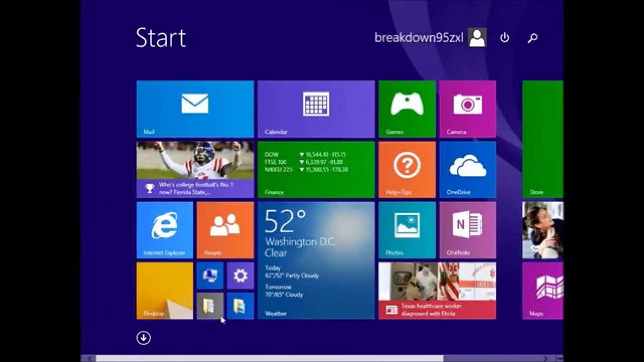Open the Help+Tips tile

[407, 169]
